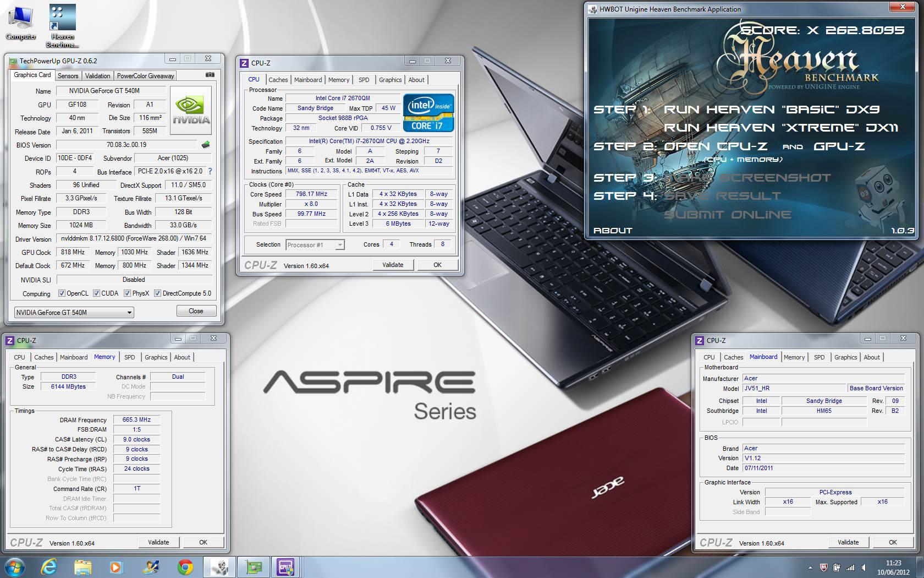
Task: Click Specification field i7-2670QM CPU
Action: (369, 141)
